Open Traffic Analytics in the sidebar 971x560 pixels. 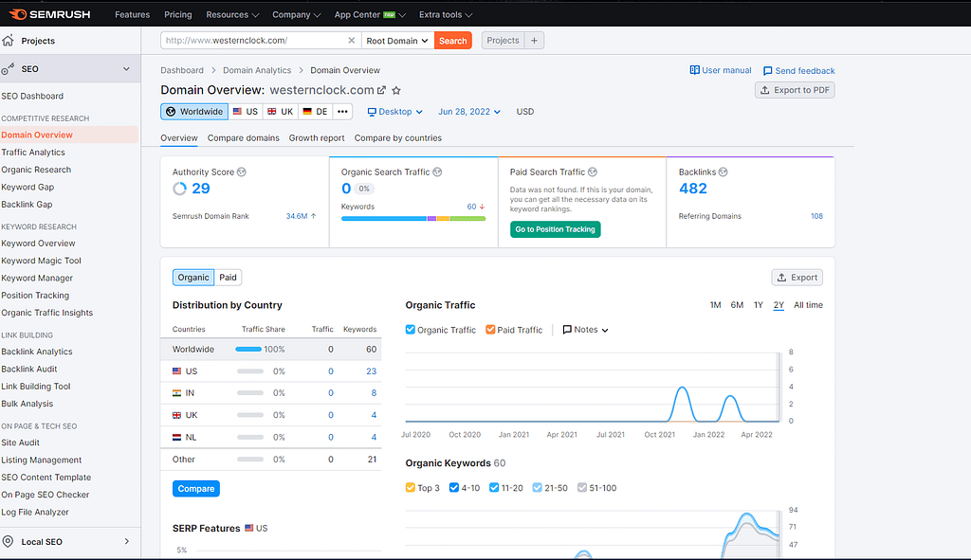(x=33, y=153)
